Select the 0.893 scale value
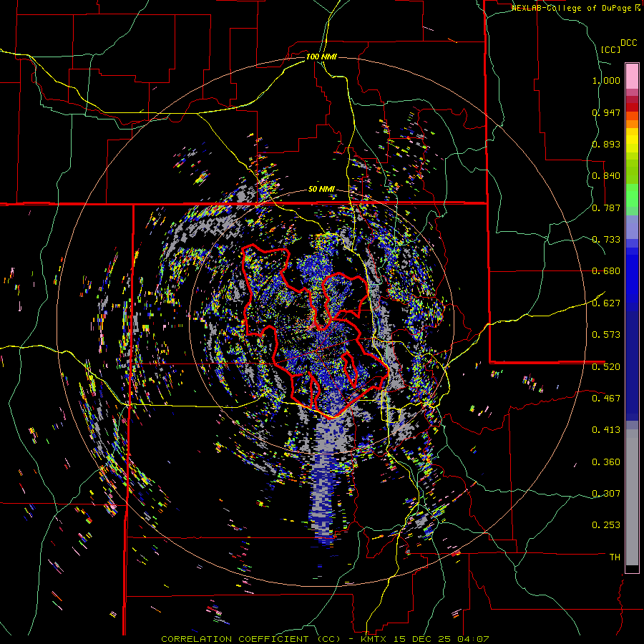Viewport: 644px width, 644px height. (x=606, y=144)
